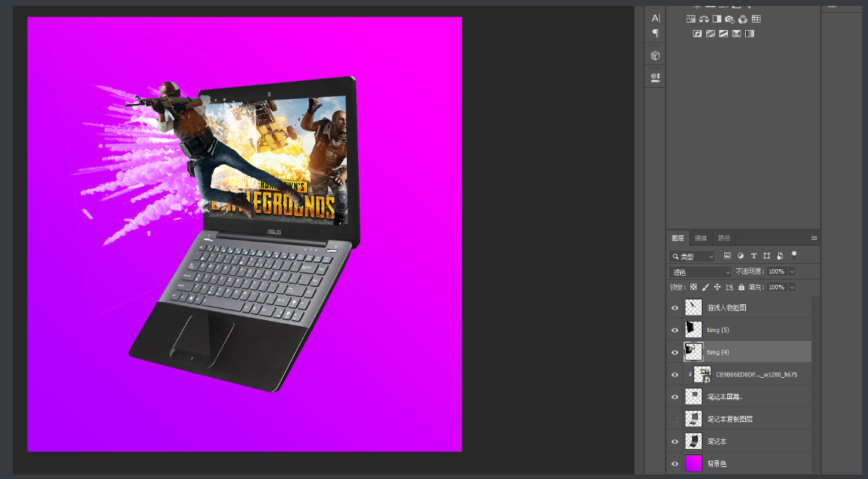Filter layers by shape layers

(x=767, y=256)
